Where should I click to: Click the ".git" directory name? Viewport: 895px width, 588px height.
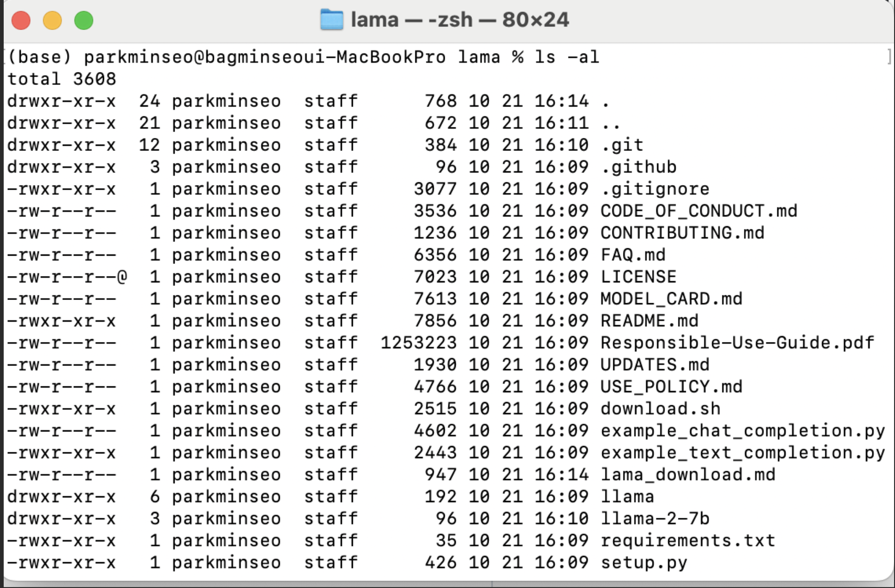623,145
